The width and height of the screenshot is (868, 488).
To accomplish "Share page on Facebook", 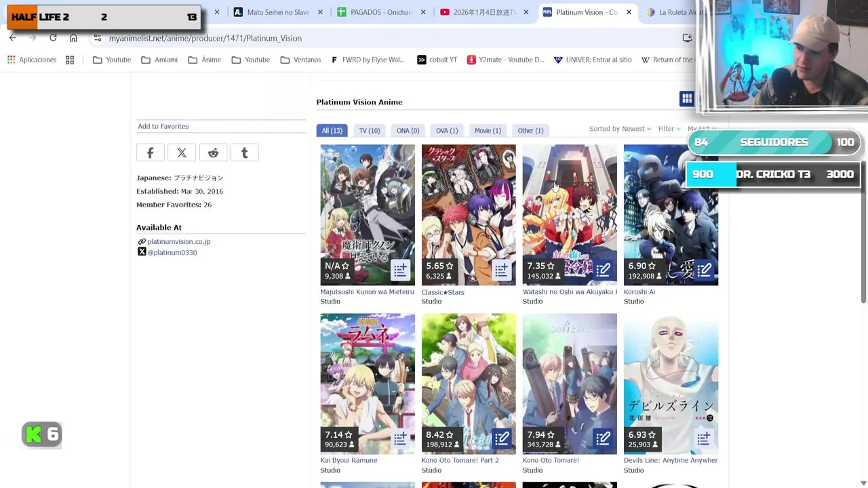I will coord(150,153).
